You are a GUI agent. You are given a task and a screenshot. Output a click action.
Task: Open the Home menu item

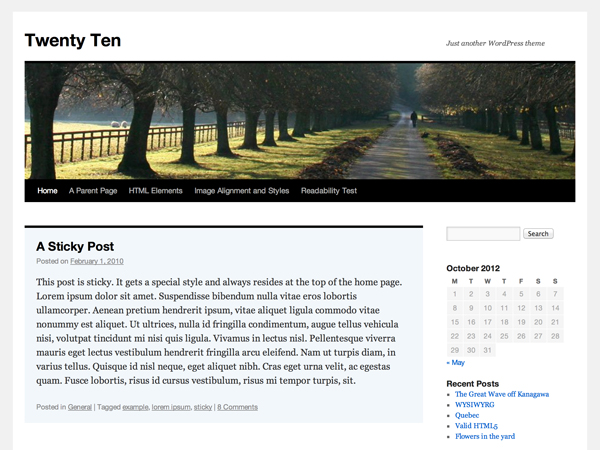(x=47, y=190)
